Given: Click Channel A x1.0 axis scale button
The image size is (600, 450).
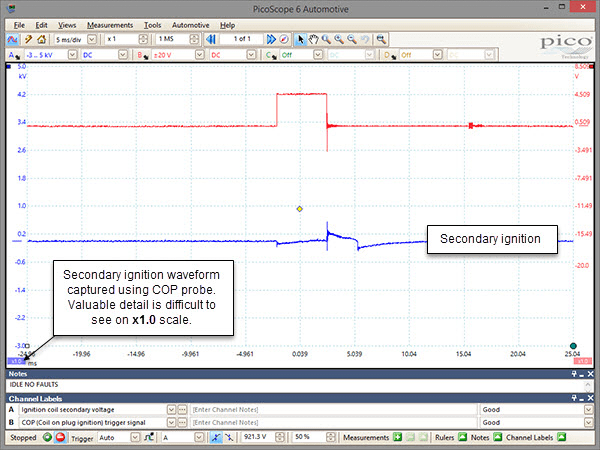Looking at the screenshot, I should [16, 361].
